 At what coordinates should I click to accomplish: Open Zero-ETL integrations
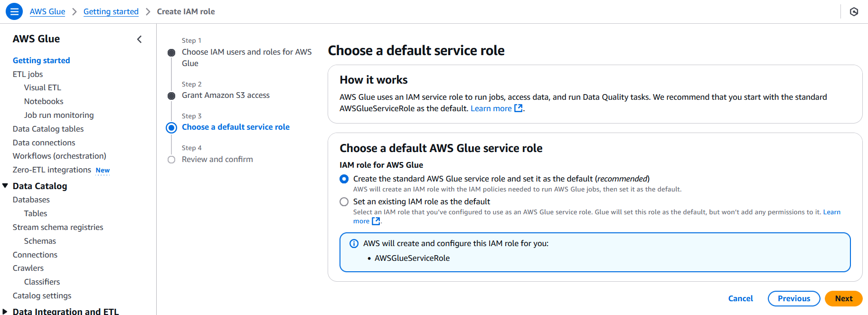(52, 170)
